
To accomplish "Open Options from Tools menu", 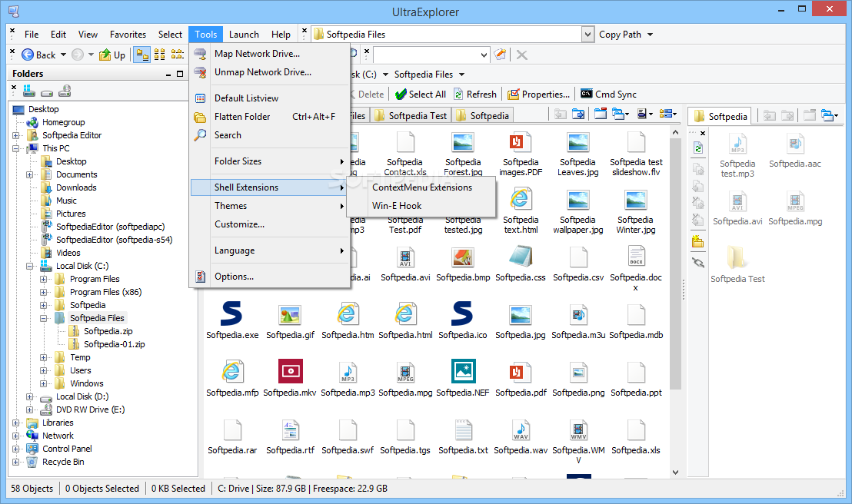I will [269, 276].
